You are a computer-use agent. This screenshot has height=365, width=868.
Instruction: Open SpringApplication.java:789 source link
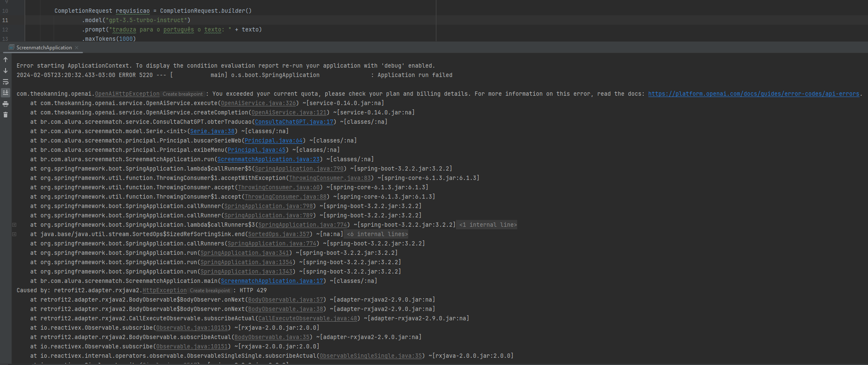[268, 215]
